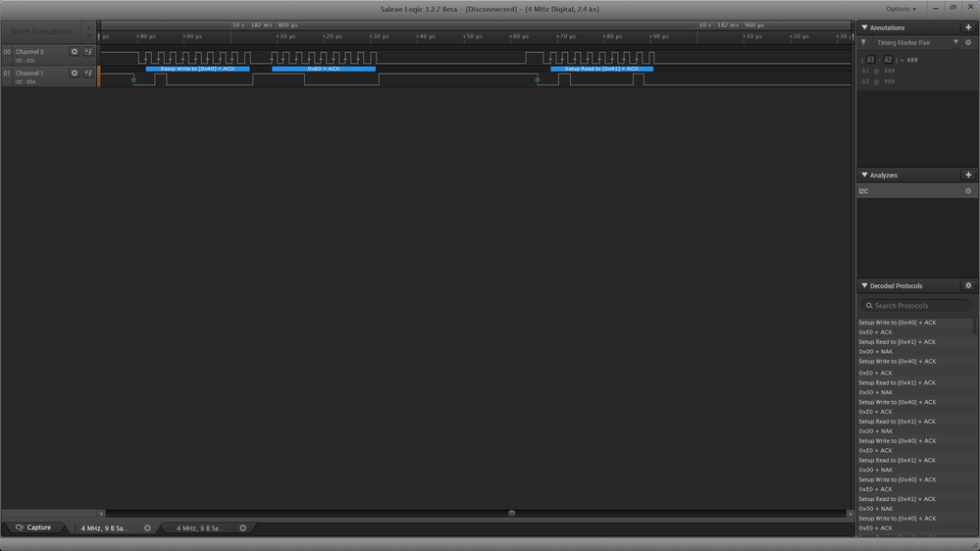This screenshot has width=980, height=551.
Task: Select the A2 timing marker
Action: pos(888,60)
